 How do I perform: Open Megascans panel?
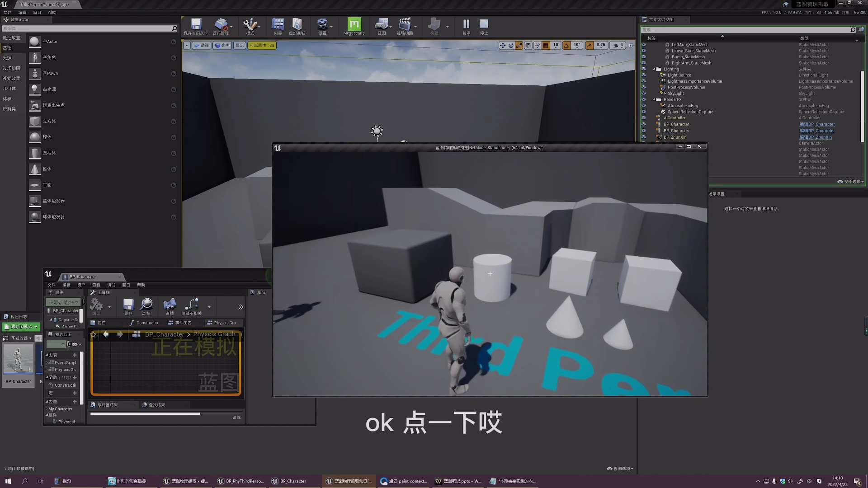(x=354, y=25)
